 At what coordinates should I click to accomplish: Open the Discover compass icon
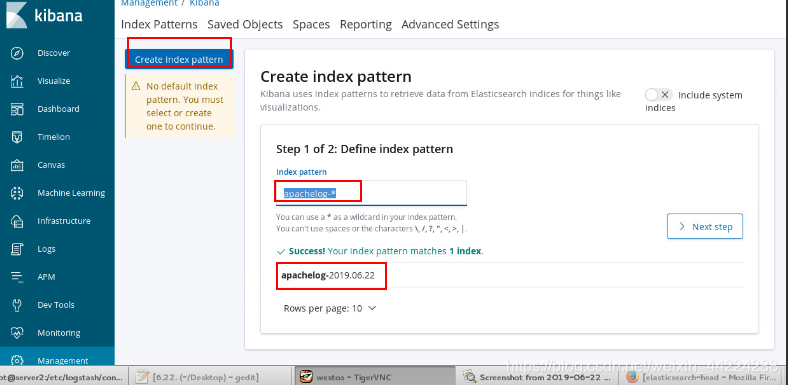17,53
